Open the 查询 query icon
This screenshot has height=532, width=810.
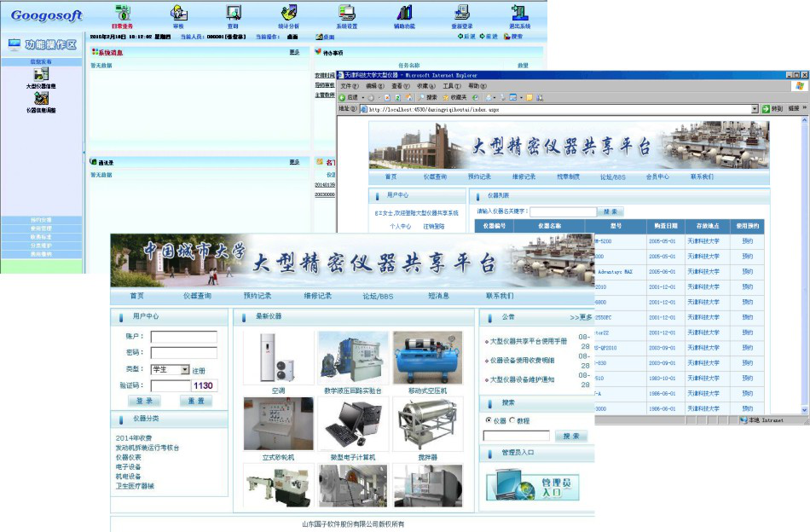pyautogui.click(x=234, y=13)
